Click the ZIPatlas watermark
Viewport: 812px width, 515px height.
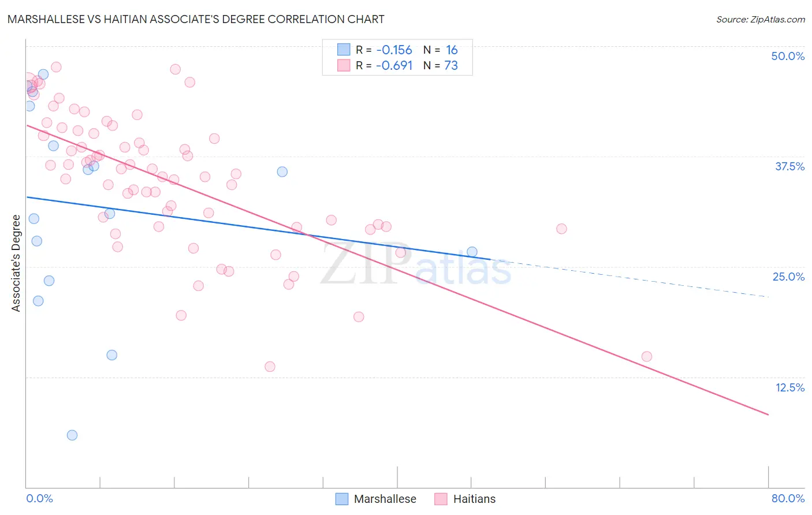[x=416, y=264]
